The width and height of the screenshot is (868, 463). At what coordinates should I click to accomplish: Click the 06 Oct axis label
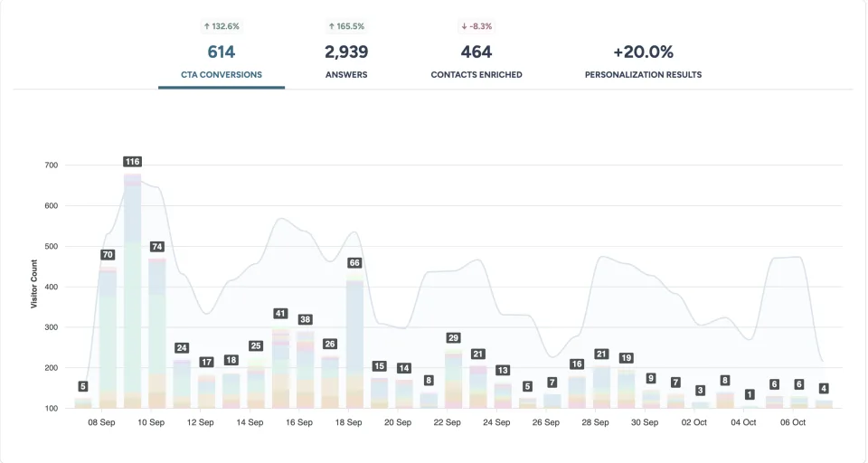point(793,422)
